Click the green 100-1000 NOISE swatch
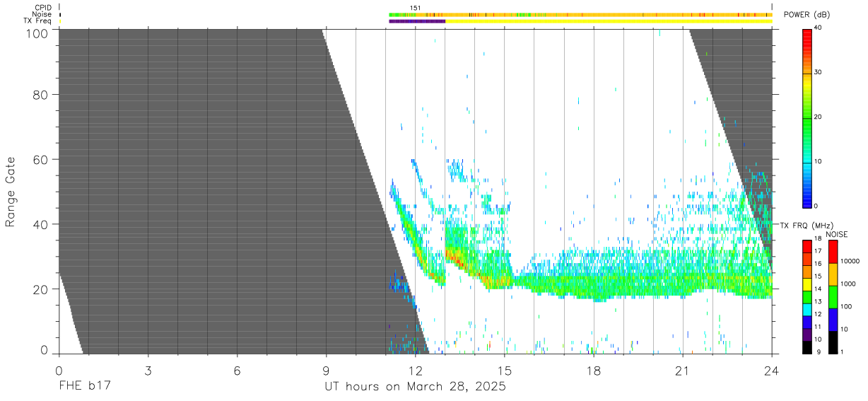Viewport: 868px width, 401px height. pos(833,296)
